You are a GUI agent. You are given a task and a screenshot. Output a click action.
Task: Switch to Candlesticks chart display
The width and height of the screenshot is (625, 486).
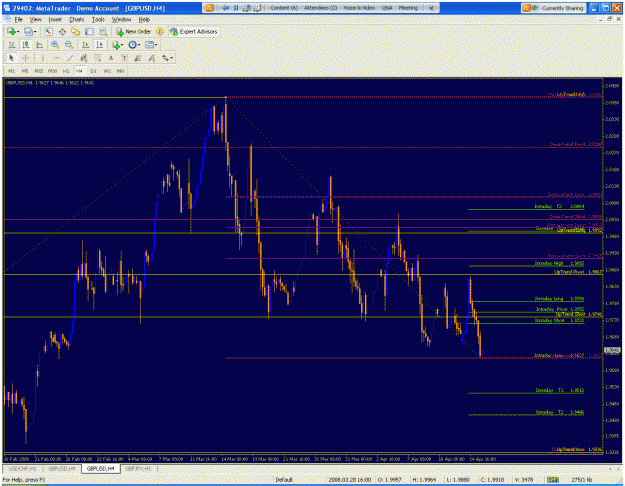26,45
